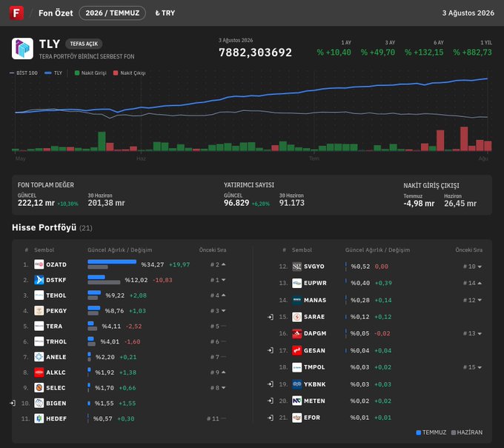Viewport: 504px width, 448px height.
Task: Click SVGYO rank-down arrow indicator
Action: [x=480, y=267]
